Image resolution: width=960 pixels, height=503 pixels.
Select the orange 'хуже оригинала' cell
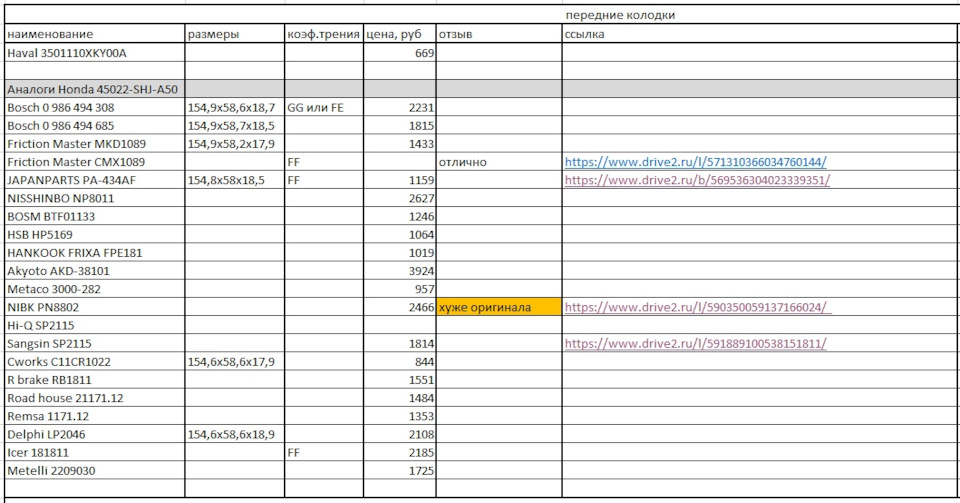coord(499,307)
